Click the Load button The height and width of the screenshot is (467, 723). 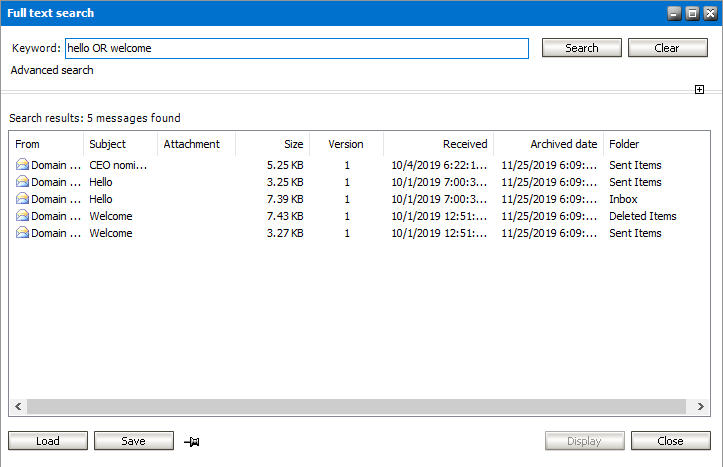click(48, 441)
